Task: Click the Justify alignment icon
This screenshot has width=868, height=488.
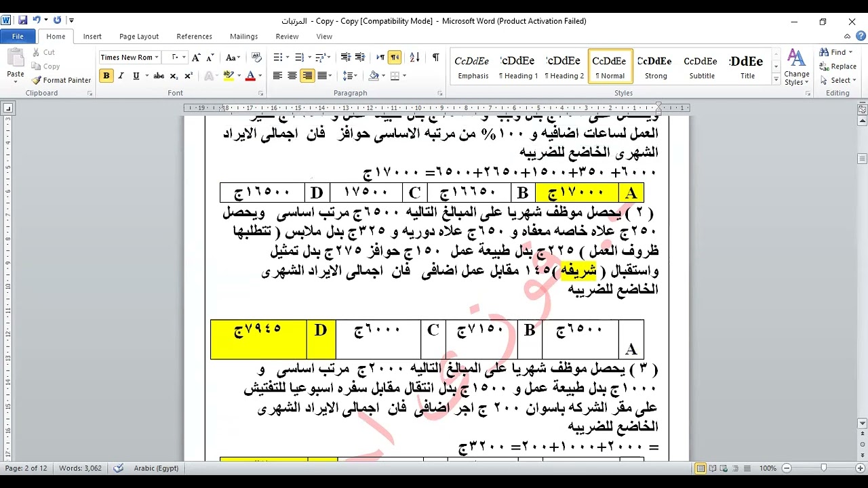Action: pyautogui.click(x=322, y=76)
